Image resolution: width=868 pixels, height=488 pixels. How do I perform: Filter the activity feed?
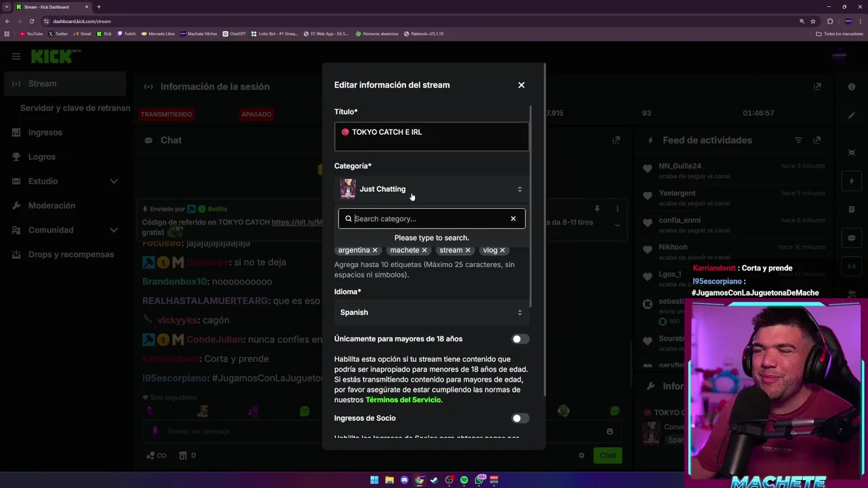click(x=798, y=140)
